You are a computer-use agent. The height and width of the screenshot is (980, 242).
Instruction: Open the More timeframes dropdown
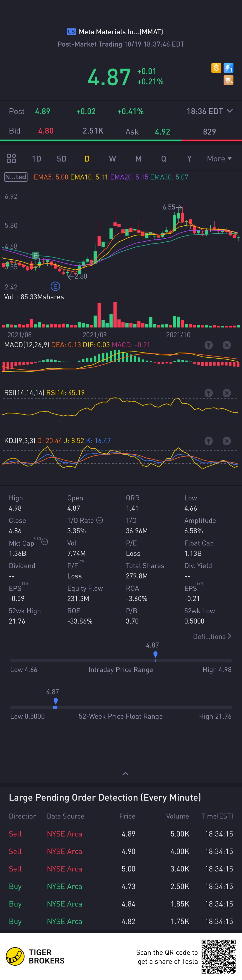coord(219,159)
